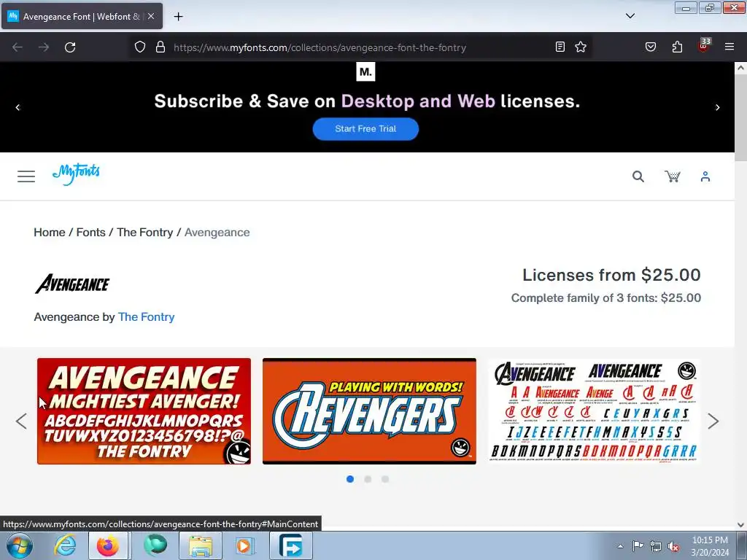Click the Firefox taskbar icon
Screen dimensions: 747x560
coord(108,545)
